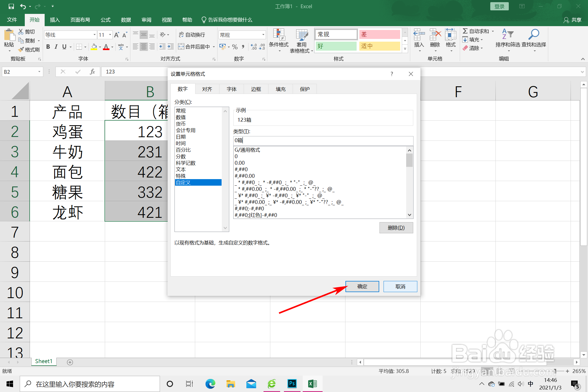588x392 pixels.
Task: Toggle wrap text (自动换行) button
Action: [192, 35]
